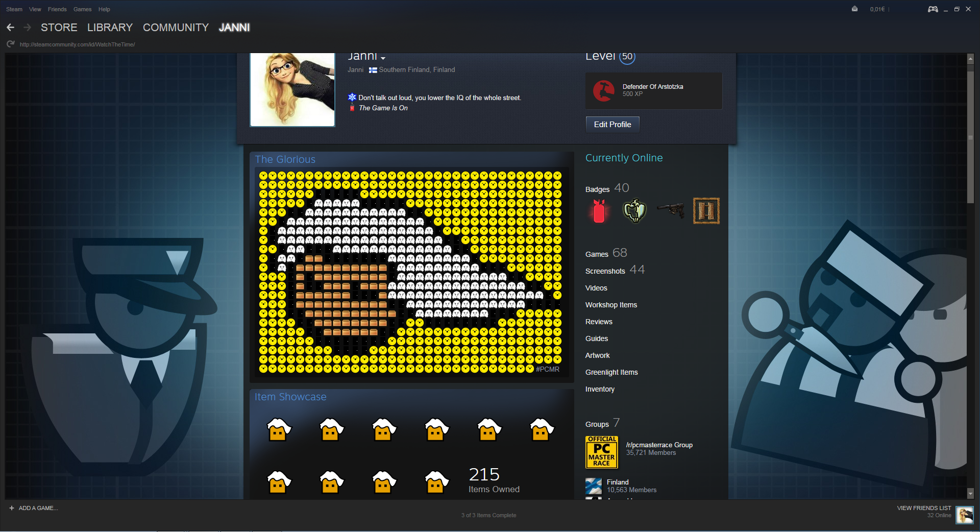
Task: Select the pistol gun badge icon
Action: tap(671, 210)
